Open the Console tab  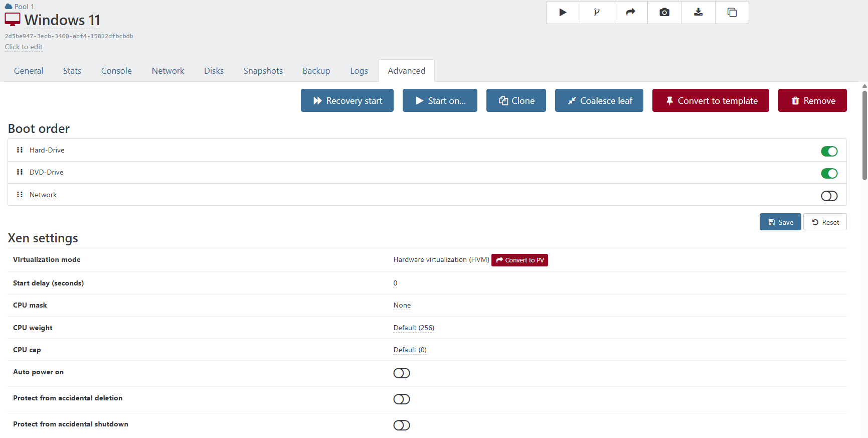116,71
